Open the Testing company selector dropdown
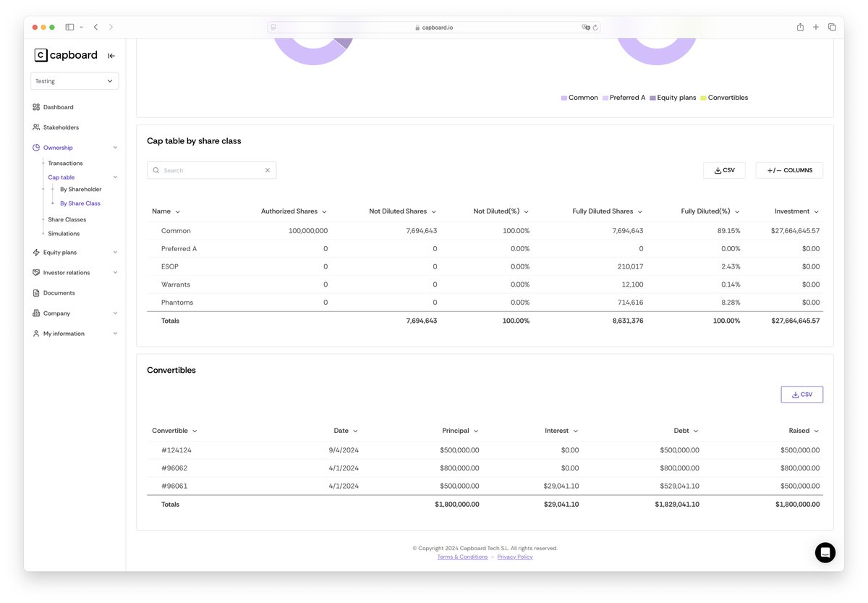 [x=75, y=80]
